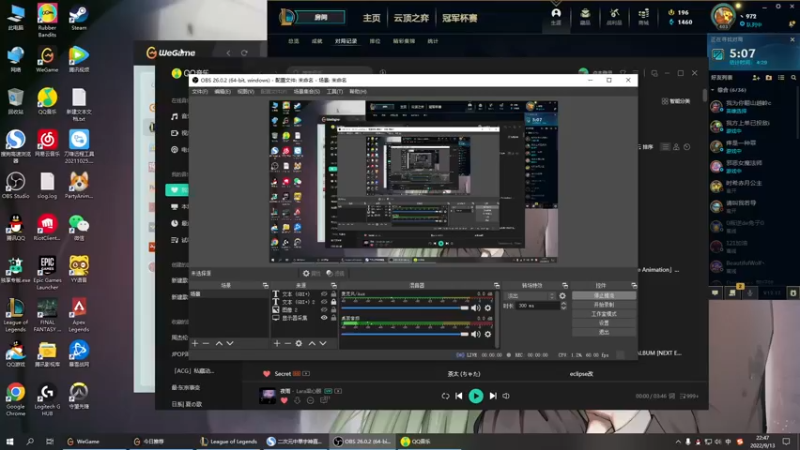Toggle loop mode in QQ Music player

point(445,396)
